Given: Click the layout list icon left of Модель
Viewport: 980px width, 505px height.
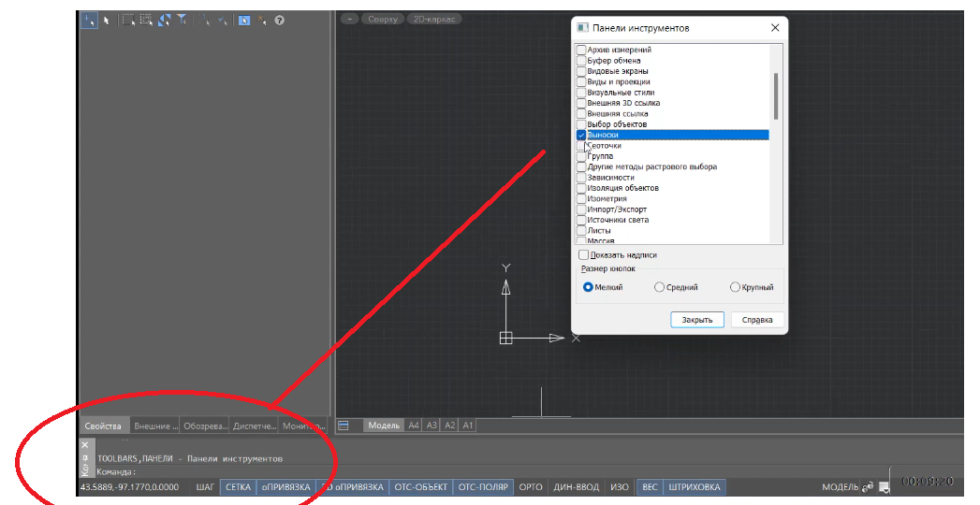Looking at the screenshot, I should pos(343,426).
